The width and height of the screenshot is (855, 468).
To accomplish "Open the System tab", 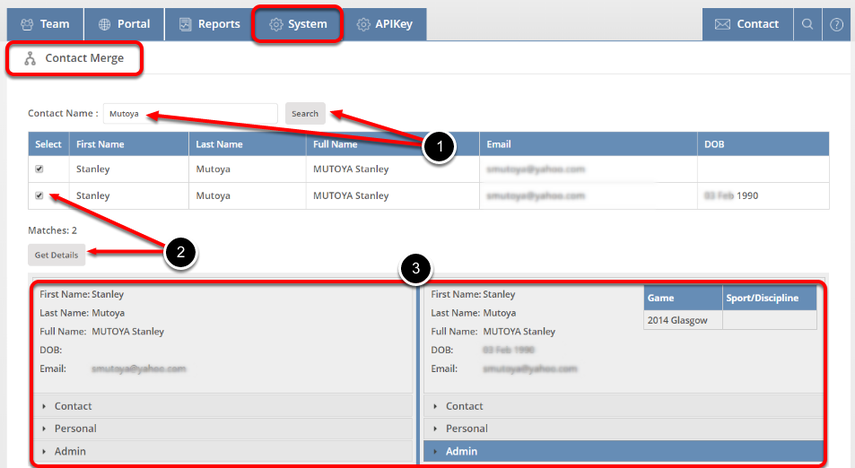I will [x=298, y=24].
